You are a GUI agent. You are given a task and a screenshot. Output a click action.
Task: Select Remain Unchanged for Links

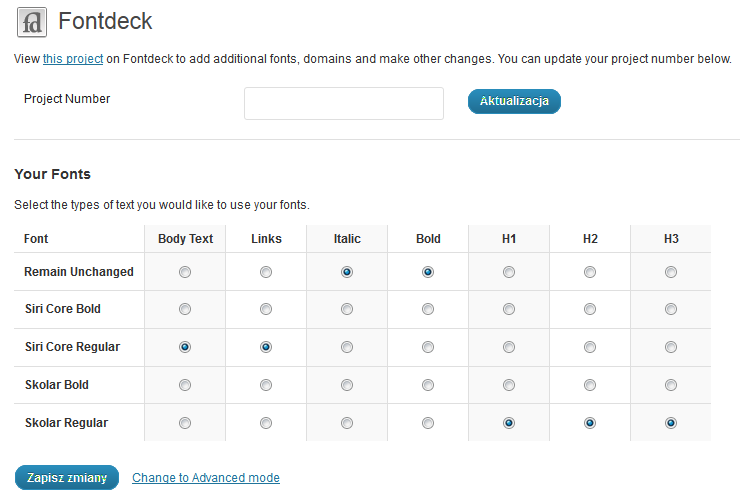click(x=266, y=272)
